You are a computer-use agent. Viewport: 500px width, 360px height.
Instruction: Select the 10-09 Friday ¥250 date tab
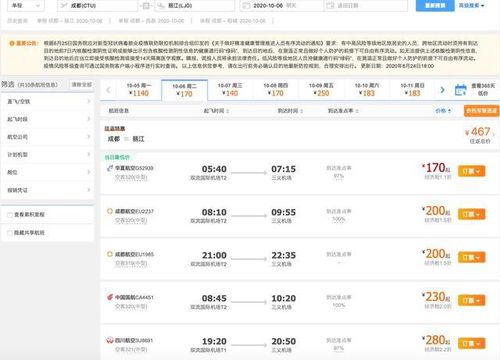(x=321, y=90)
